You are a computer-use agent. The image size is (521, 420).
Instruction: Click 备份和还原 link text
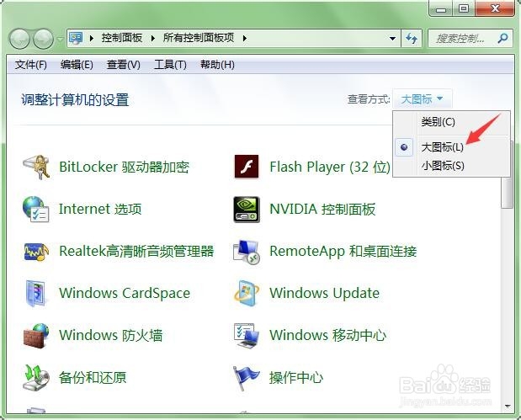point(93,377)
